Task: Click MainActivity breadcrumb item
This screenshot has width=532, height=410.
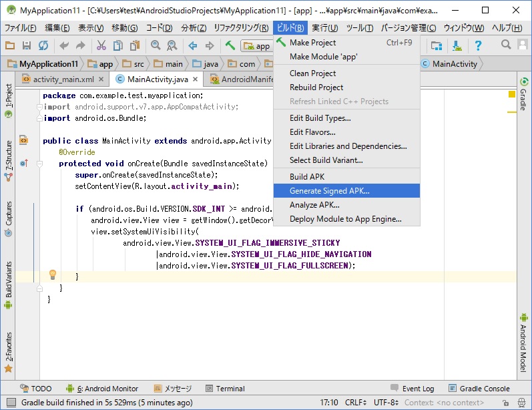Action: [450, 64]
